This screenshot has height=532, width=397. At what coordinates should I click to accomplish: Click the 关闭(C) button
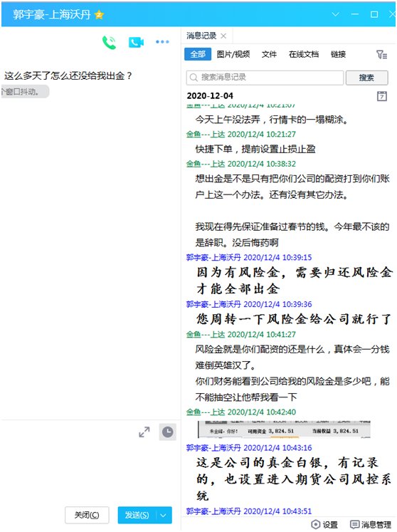point(87,515)
